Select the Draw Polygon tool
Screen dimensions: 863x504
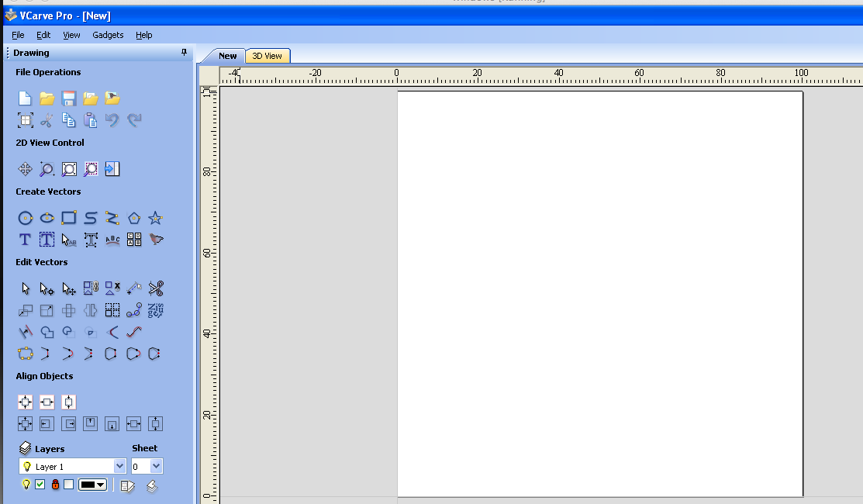click(133, 218)
